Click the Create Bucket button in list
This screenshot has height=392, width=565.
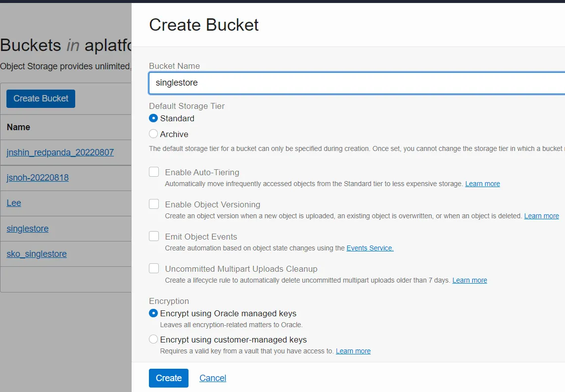(x=41, y=98)
